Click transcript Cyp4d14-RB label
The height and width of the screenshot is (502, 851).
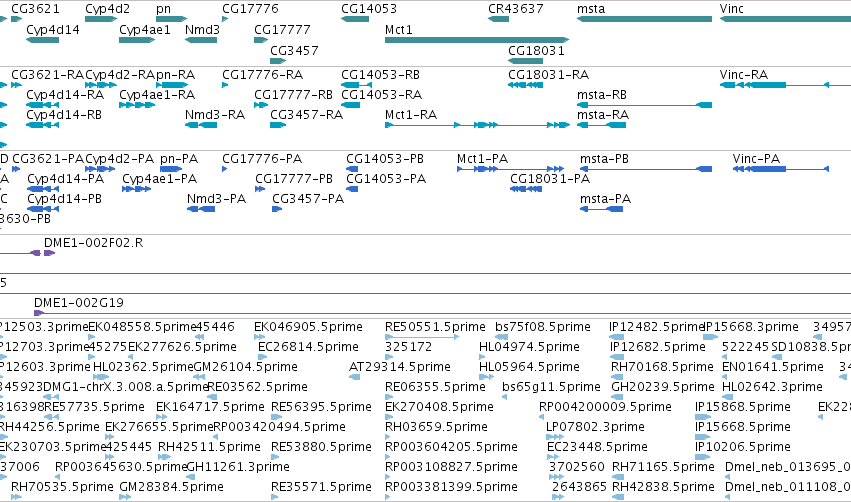64,115
